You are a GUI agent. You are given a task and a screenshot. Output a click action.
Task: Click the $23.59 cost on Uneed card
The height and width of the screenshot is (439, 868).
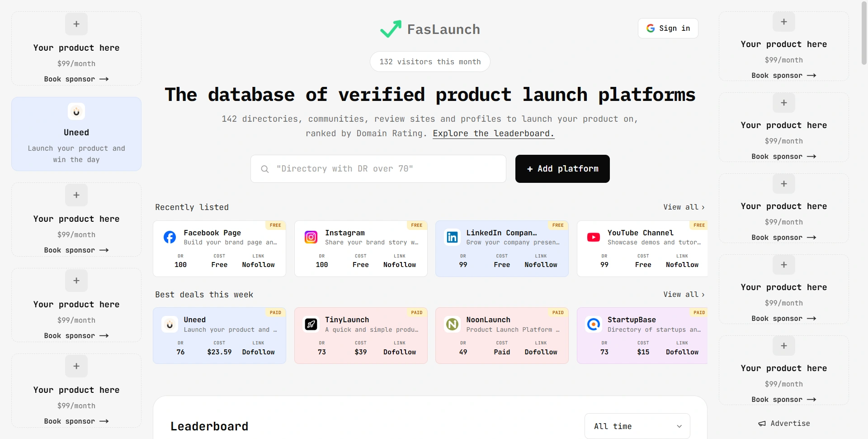(219, 352)
